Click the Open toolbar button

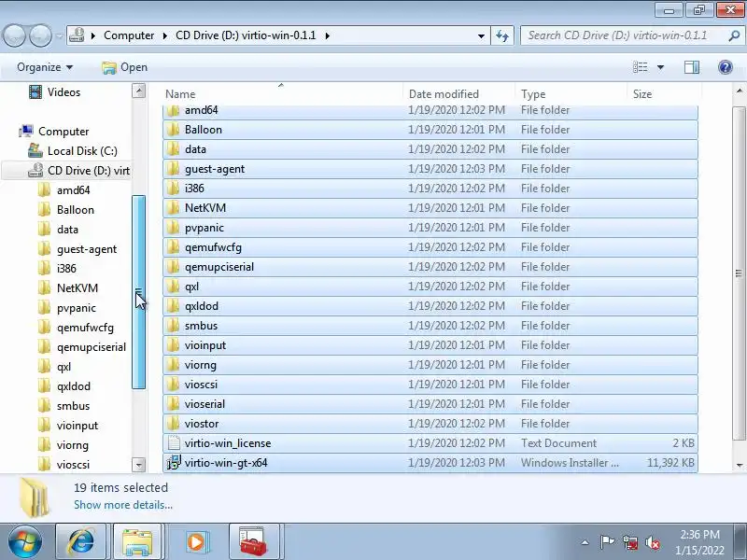(x=125, y=67)
